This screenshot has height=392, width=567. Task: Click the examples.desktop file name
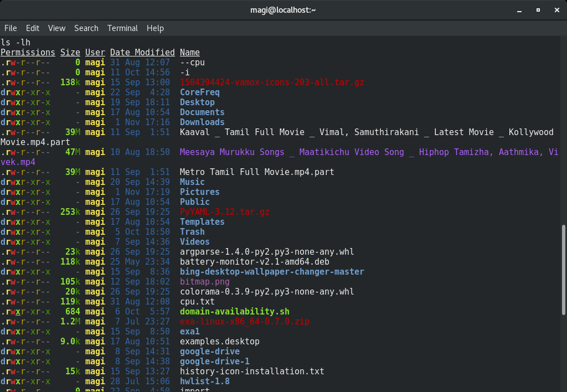point(220,342)
